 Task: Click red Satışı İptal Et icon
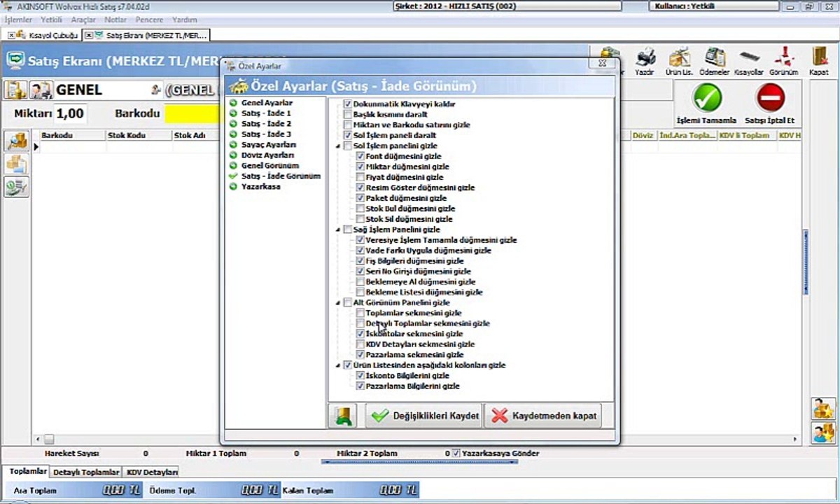click(770, 98)
